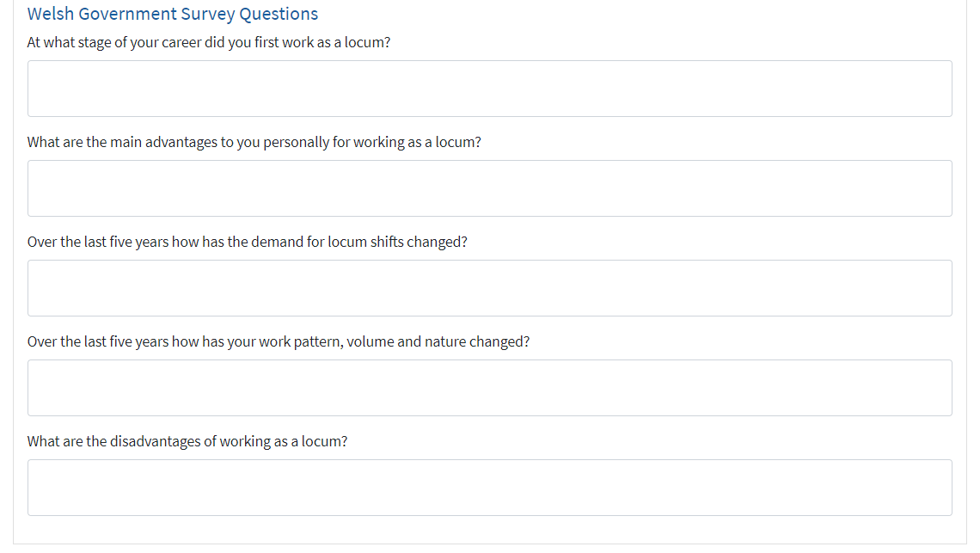
Task: Click the main advantages of locum answer field
Action: pos(489,188)
